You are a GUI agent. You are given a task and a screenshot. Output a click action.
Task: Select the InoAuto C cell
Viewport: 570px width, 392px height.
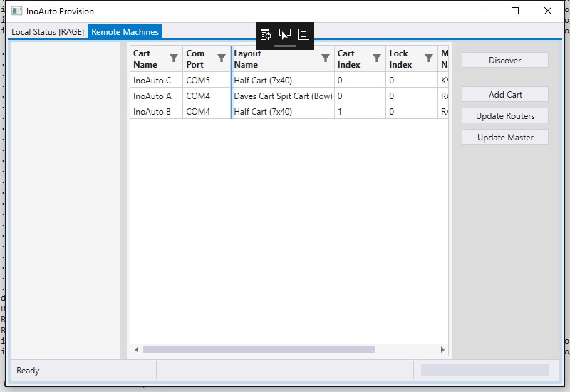coord(156,81)
